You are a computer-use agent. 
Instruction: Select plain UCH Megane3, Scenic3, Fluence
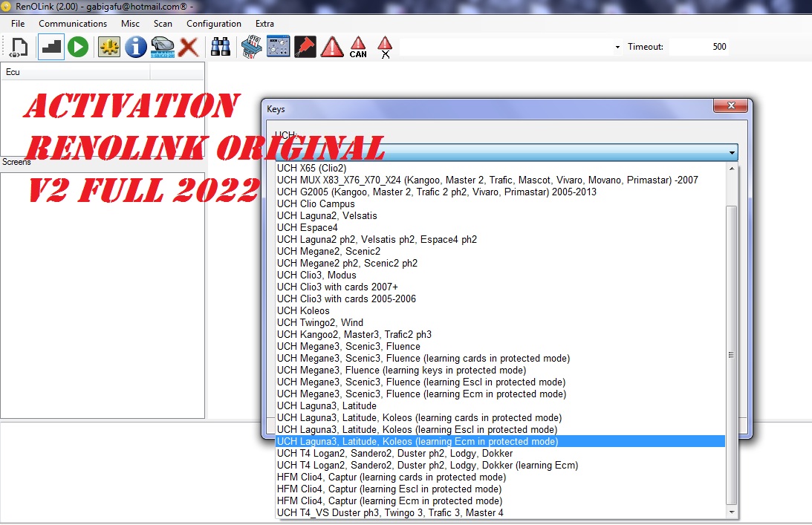500,346
